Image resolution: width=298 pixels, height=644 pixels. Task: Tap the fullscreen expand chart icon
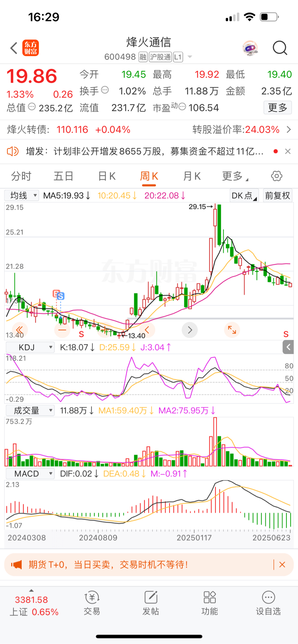pos(232,330)
